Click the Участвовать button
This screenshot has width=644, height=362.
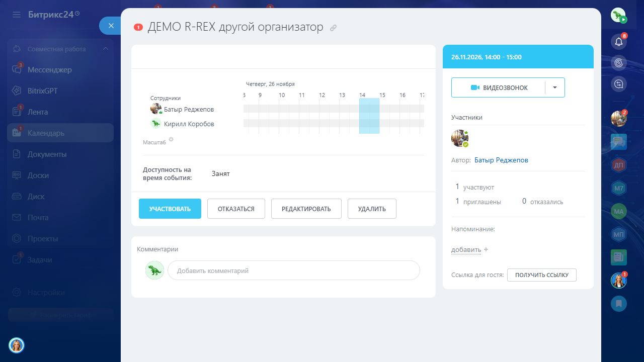tap(170, 209)
